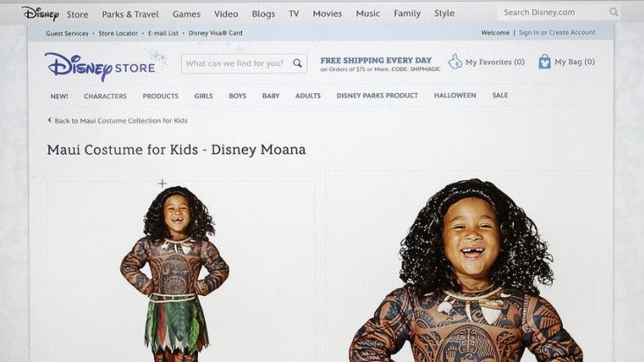
Task: Open the Store Locator link
Action: tap(118, 33)
